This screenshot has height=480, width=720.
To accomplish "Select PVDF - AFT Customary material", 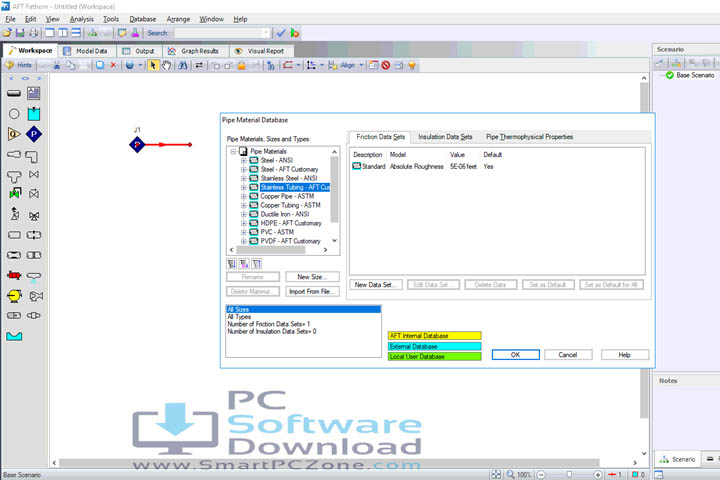I will (290, 241).
